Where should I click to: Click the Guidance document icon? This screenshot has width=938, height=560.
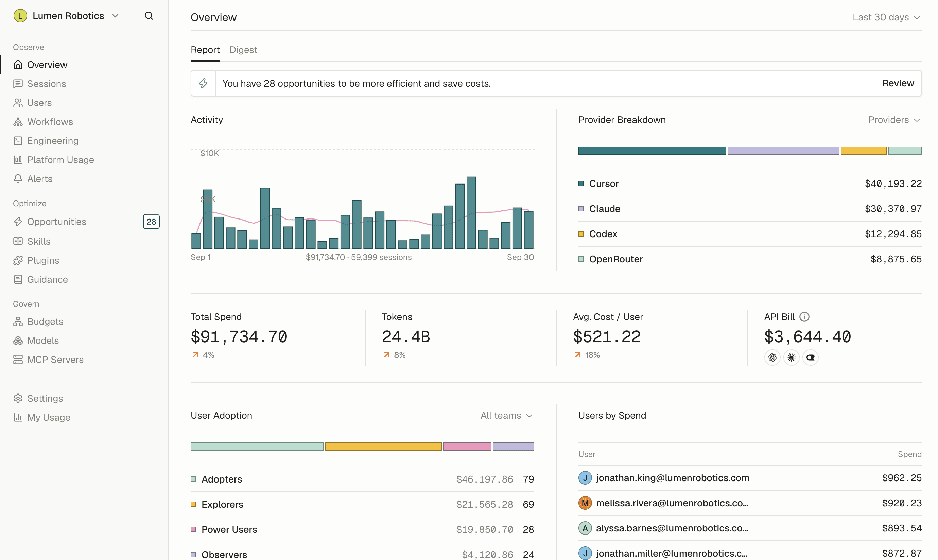tap(18, 280)
